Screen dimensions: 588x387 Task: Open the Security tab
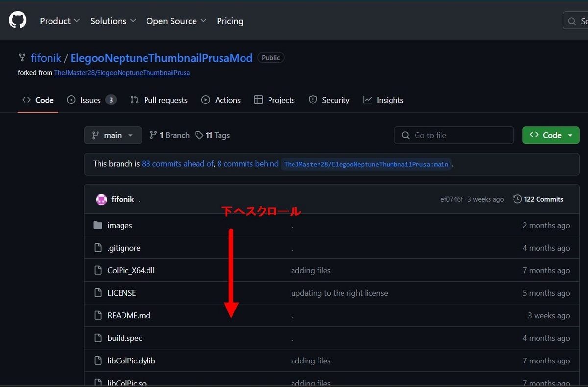click(329, 100)
